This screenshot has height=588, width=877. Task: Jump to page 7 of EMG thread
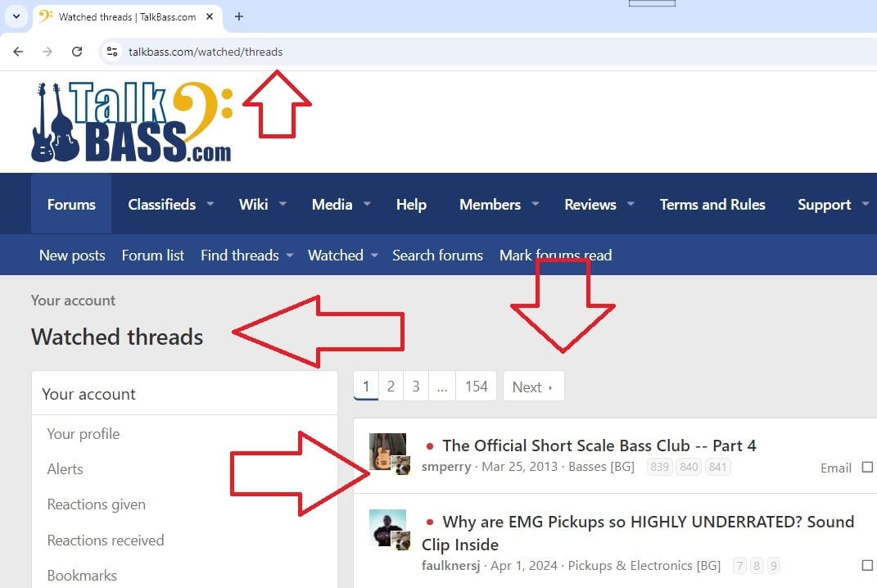[x=739, y=566]
